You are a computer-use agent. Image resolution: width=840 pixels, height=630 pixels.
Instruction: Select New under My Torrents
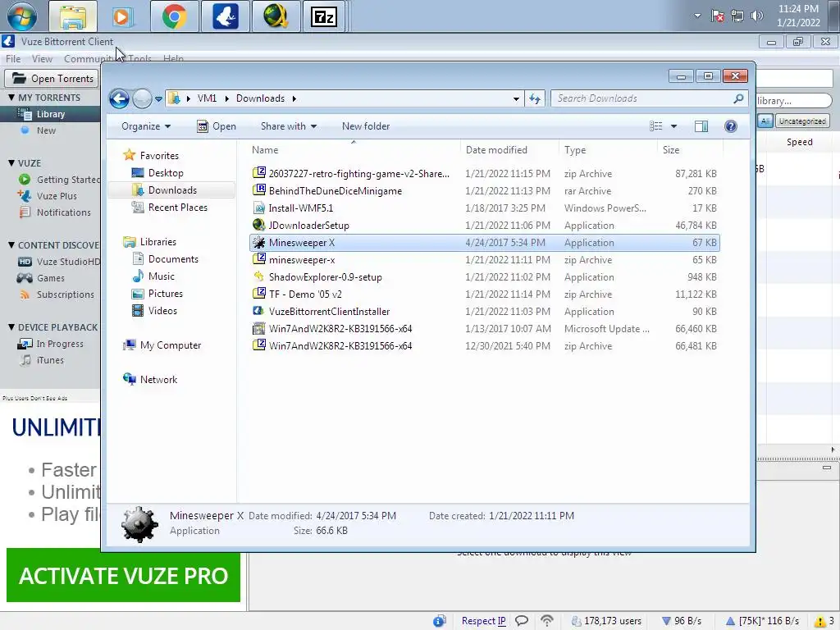tap(46, 130)
